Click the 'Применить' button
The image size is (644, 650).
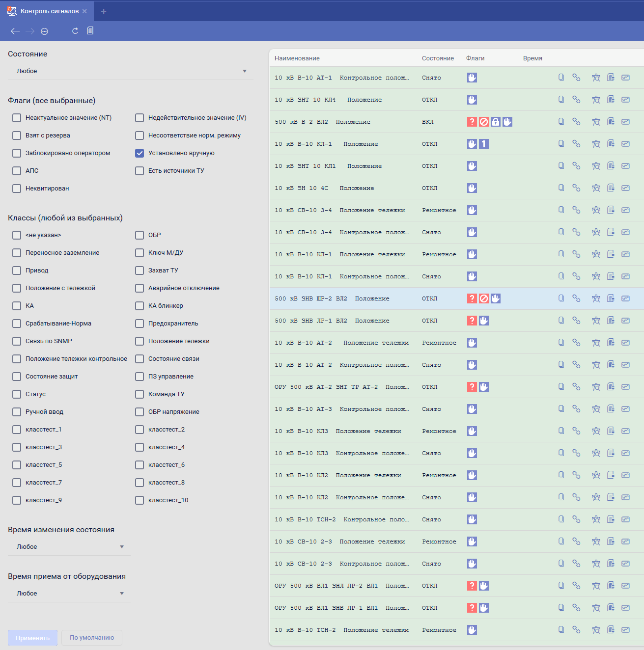pos(32,638)
